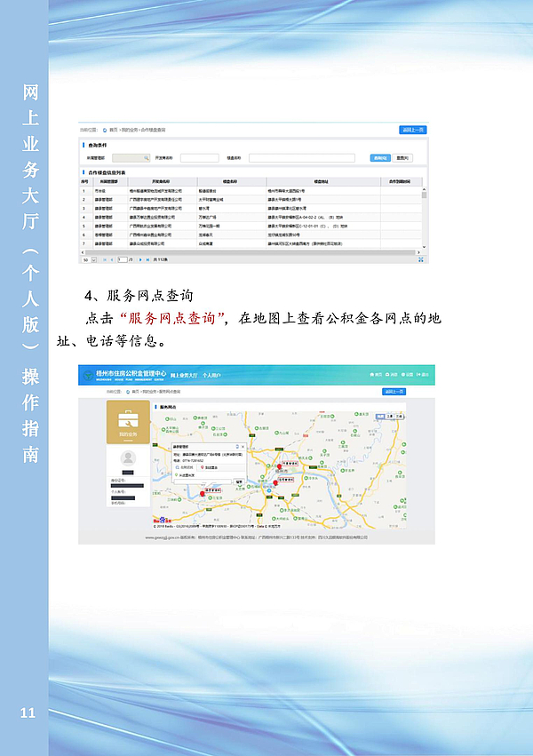Click the user avatar icon in sidebar
The width and height of the screenshot is (533, 756).
coord(129,458)
